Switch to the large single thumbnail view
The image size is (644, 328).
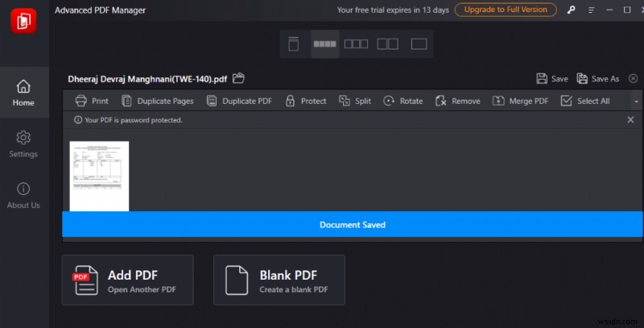(x=419, y=44)
